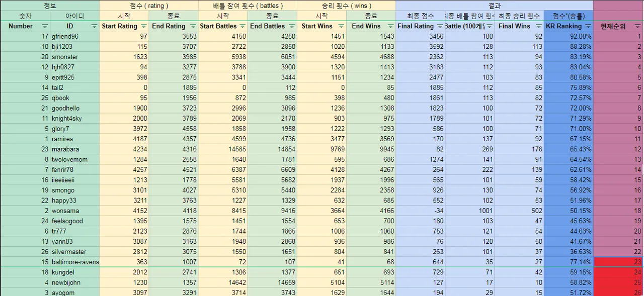Select the ID cell happy33
This screenshot has height=296, width=644.
click(x=75, y=201)
